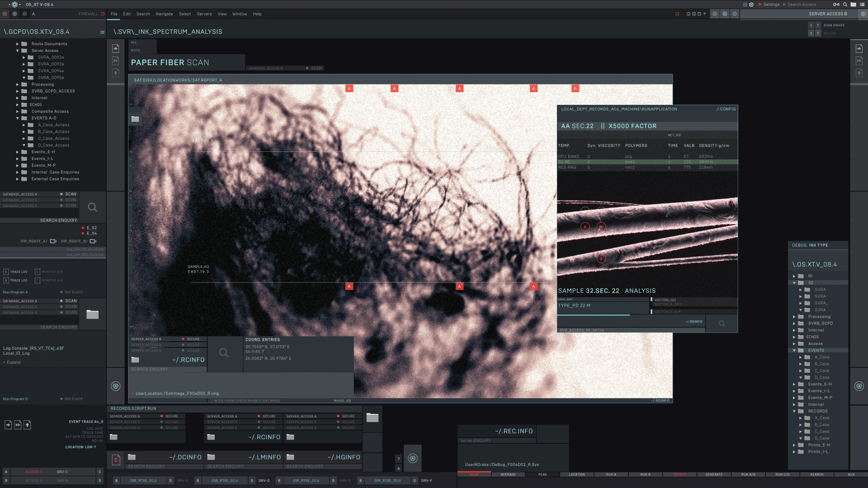Click the export document icon in right toolbar

(859, 48)
